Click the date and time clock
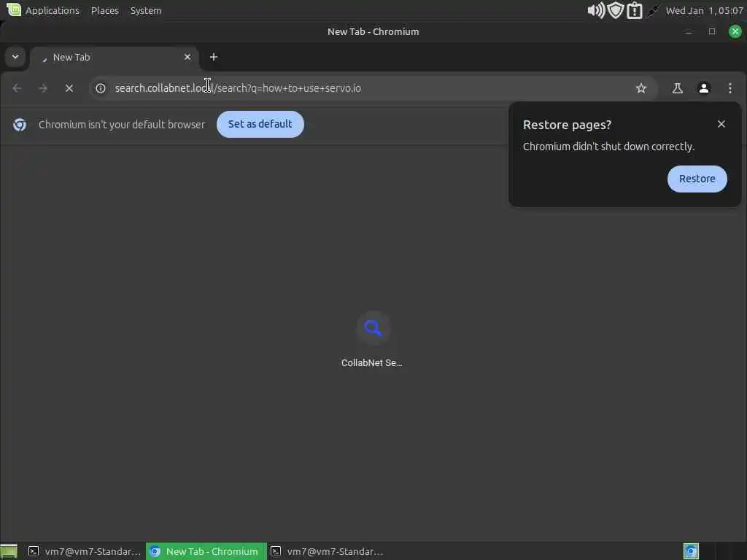 705,10
